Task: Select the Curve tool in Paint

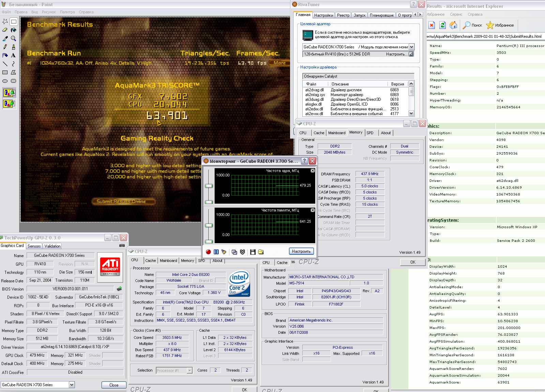Action: (x=14, y=64)
